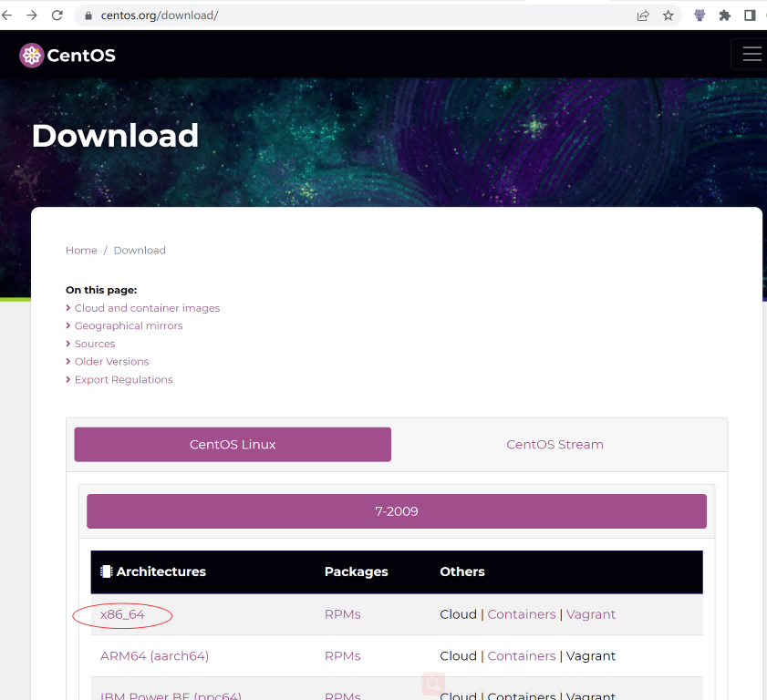
Task: Expand the 7-2009 version section
Action: pos(396,511)
